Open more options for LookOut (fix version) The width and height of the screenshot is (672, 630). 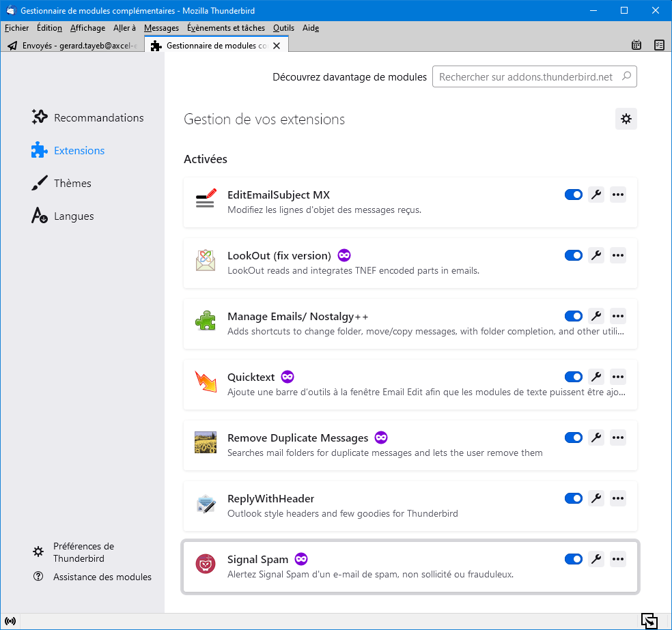pos(618,255)
